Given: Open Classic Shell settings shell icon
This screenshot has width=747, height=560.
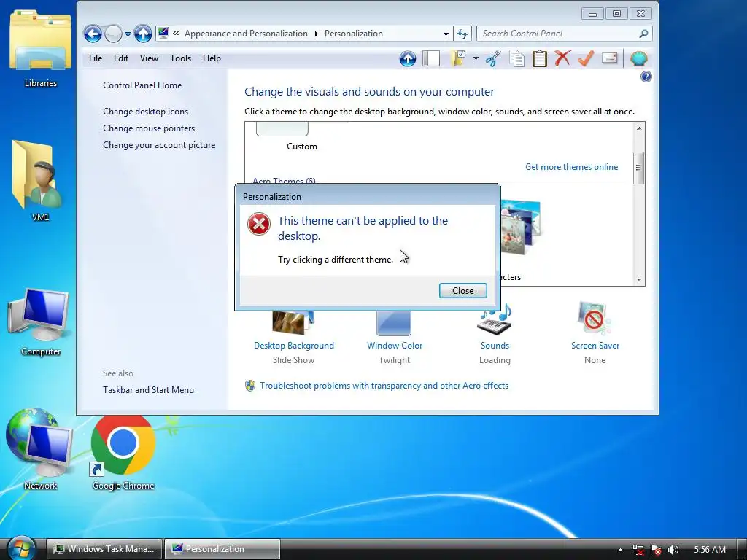Looking at the screenshot, I should click(638, 58).
